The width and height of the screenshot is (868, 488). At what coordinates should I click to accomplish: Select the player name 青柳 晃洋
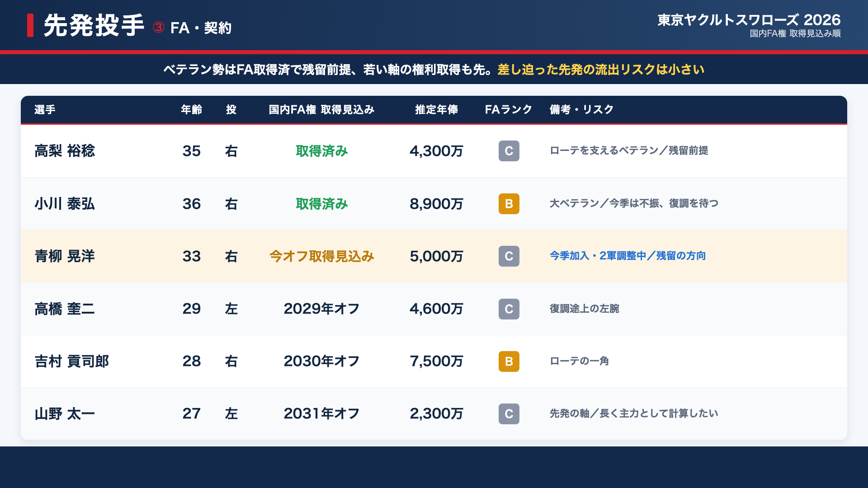point(65,256)
